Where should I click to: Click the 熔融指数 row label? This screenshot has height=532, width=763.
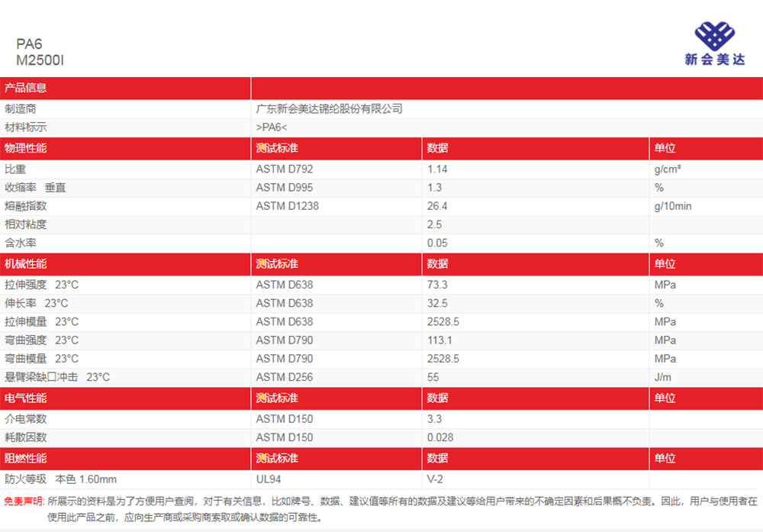click(25, 206)
